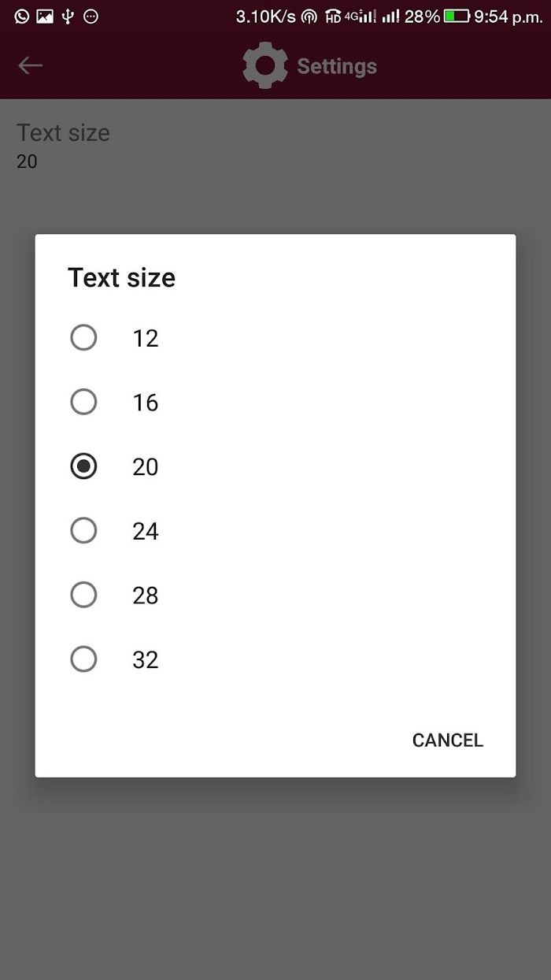Pick the 32 text size radio button

[x=83, y=659]
